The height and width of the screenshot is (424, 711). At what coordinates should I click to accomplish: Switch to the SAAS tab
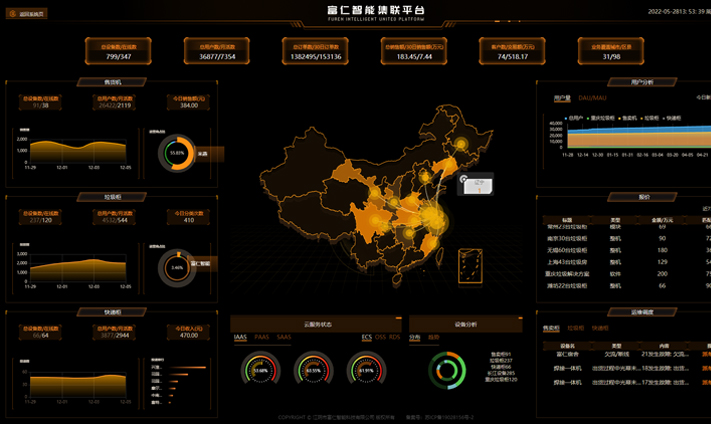click(284, 337)
